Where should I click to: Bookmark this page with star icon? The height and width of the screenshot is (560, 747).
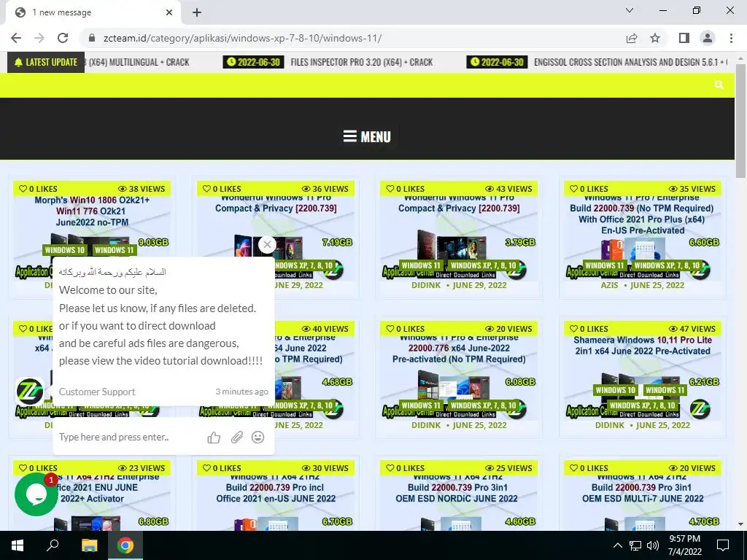[655, 38]
